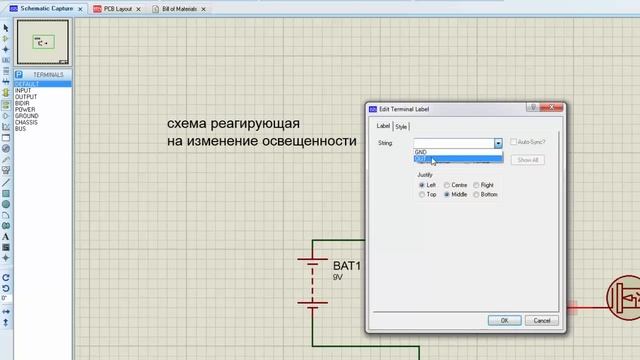Click the BAT1 battery label

347,266
